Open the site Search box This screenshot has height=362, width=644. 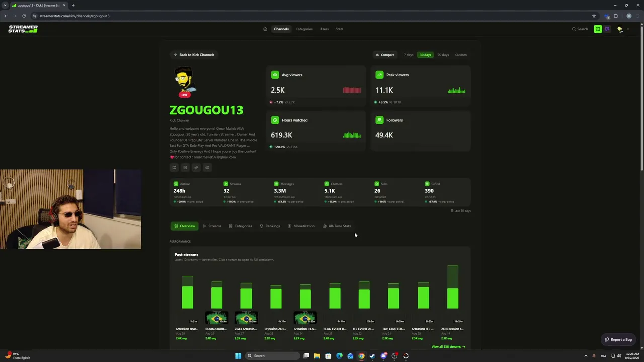(580, 29)
